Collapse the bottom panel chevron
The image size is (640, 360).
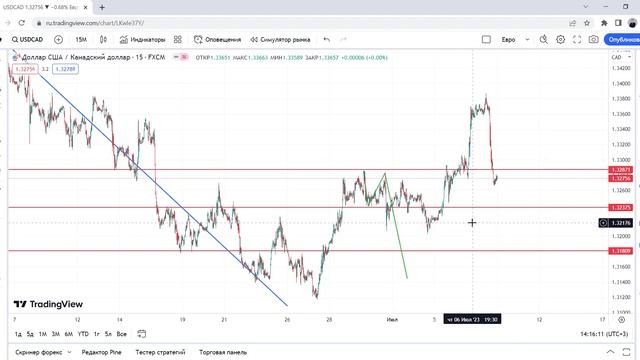pyautogui.click(x=610, y=352)
